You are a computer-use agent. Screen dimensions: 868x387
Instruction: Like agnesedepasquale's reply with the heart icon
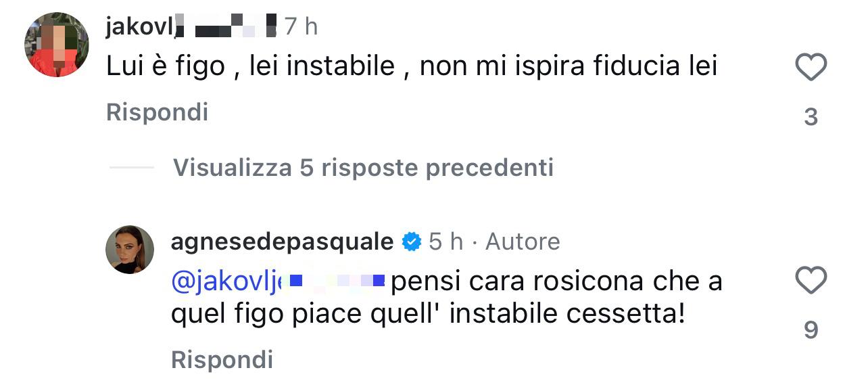pyautogui.click(x=811, y=280)
